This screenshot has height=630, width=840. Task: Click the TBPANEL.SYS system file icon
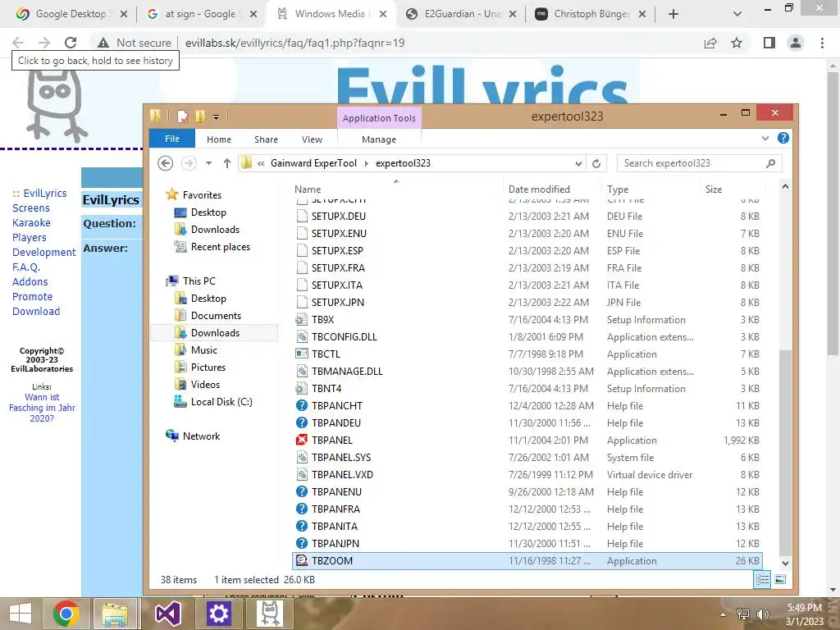pos(302,457)
